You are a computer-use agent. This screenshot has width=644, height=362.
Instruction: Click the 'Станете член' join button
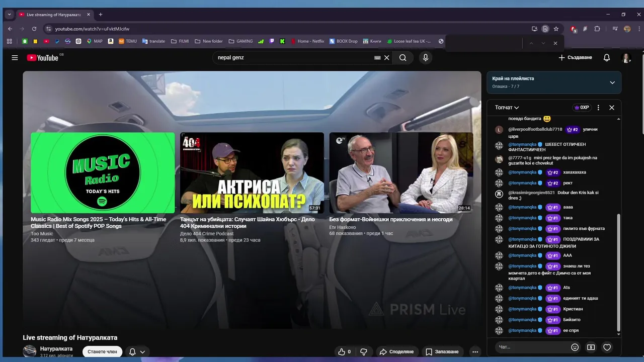(x=102, y=352)
